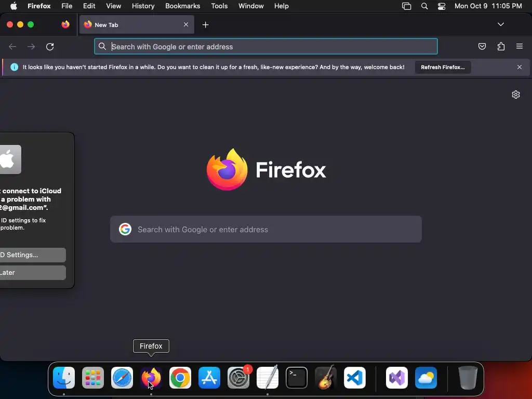Open the Apple menu
The height and width of the screenshot is (399, 532).
click(x=14, y=6)
